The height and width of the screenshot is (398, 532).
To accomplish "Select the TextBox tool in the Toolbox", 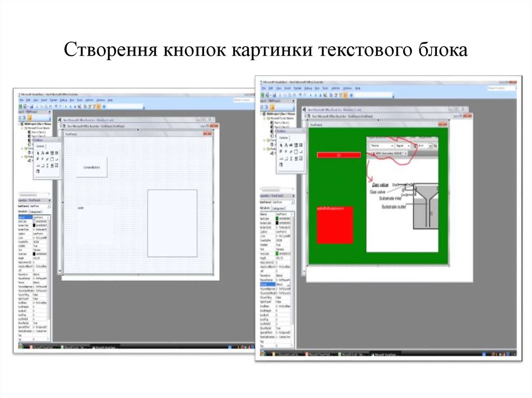I will coord(47,153).
